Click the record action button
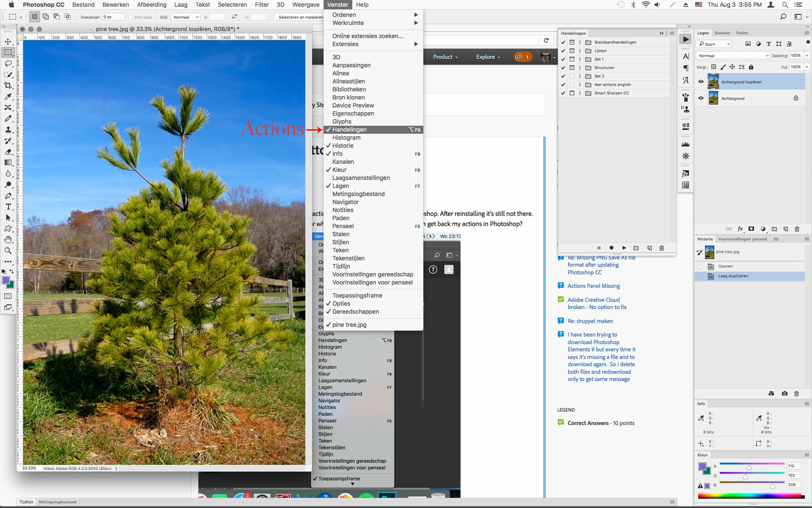 coord(611,248)
